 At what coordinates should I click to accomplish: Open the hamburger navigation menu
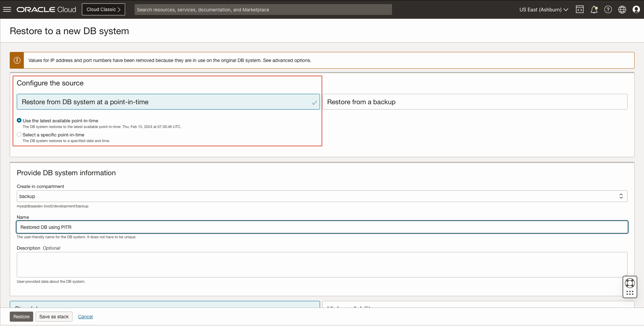tap(7, 9)
